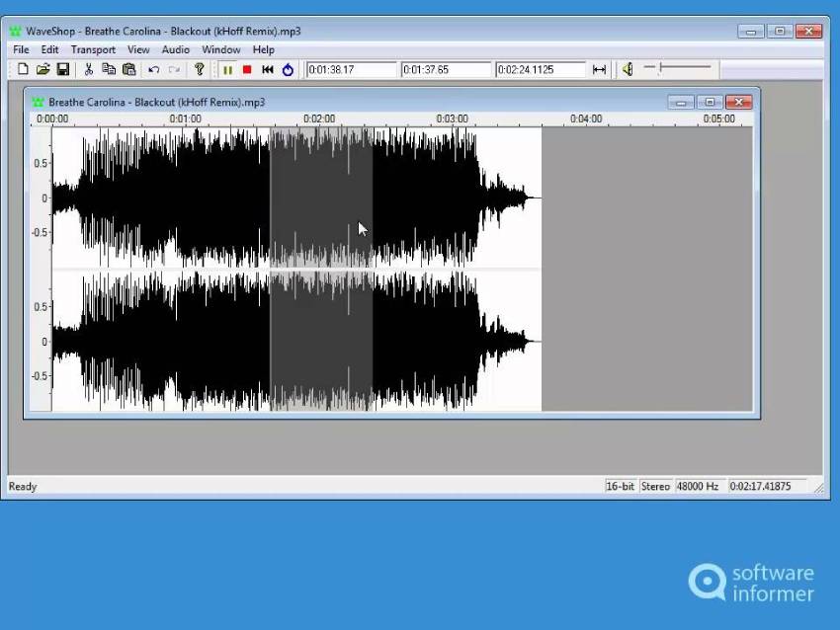Open the Transport menu
This screenshot has width=840, height=630.
click(93, 49)
